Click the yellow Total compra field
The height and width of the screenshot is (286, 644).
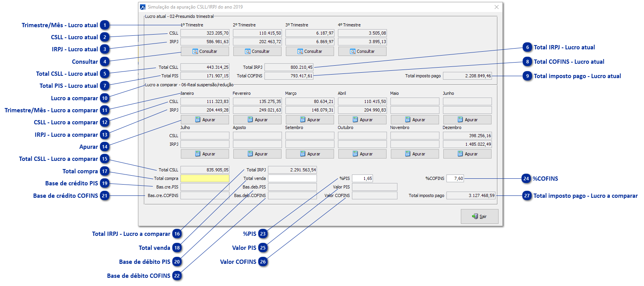tap(205, 178)
